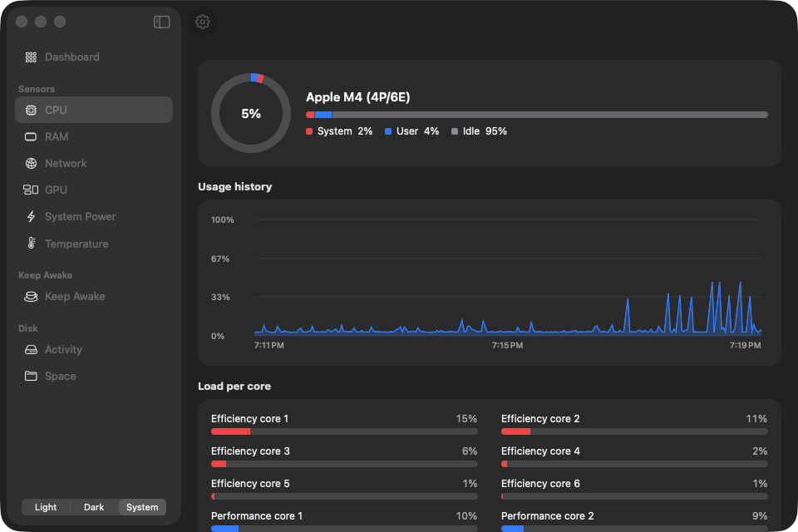The height and width of the screenshot is (532, 798).
Task: Click the "Apple M4 (4P/6E)" title
Action: coord(357,97)
